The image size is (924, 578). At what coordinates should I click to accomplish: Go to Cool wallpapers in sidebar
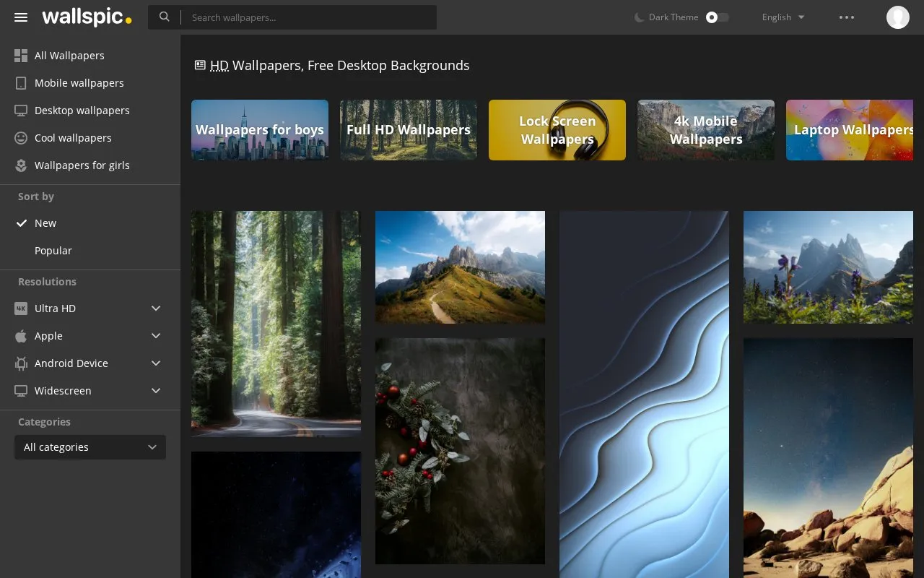pyautogui.click(x=90, y=138)
